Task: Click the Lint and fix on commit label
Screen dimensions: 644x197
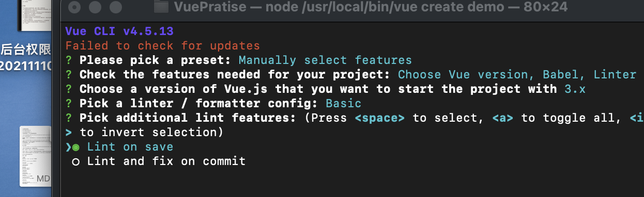Action: tap(166, 161)
